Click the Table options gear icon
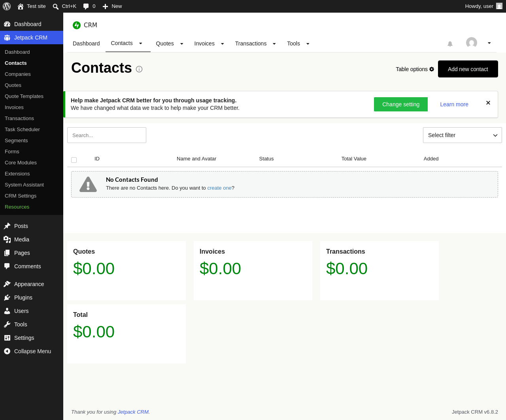The image size is (506, 420). click(432, 69)
